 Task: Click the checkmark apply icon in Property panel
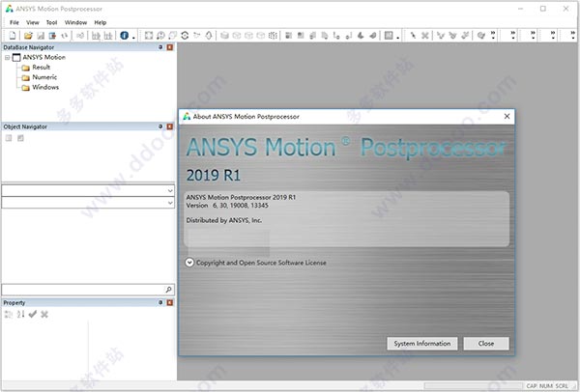point(33,315)
